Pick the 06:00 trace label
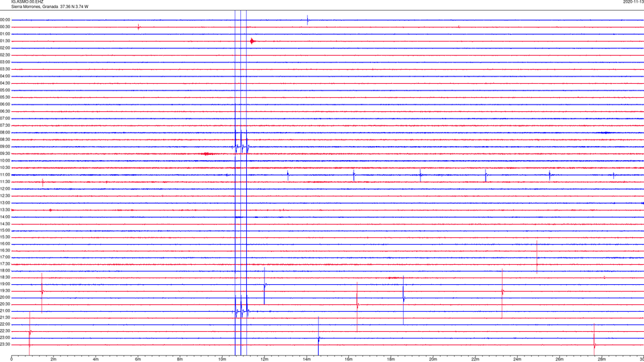Screen dimensions: 644x362 pos(5,105)
